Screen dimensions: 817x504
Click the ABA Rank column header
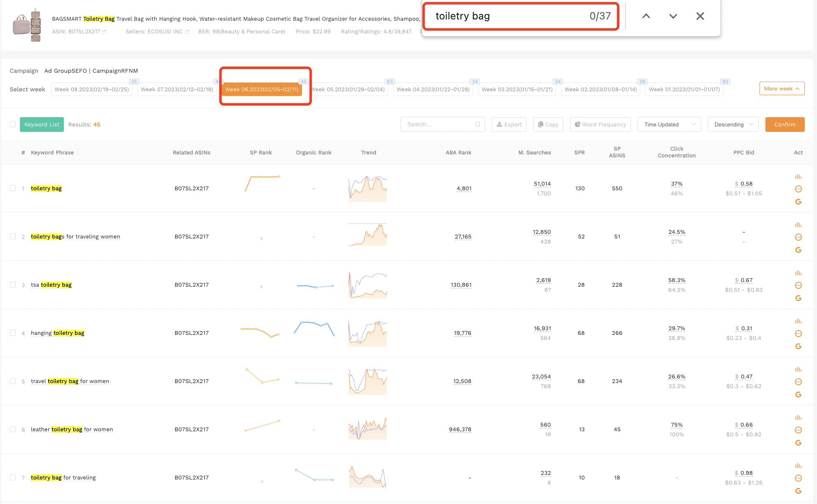point(458,152)
